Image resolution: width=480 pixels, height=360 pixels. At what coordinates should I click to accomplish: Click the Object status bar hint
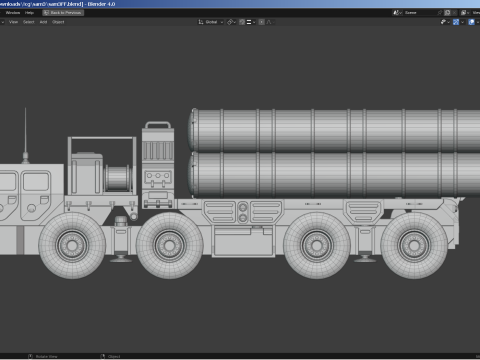coord(110,356)
